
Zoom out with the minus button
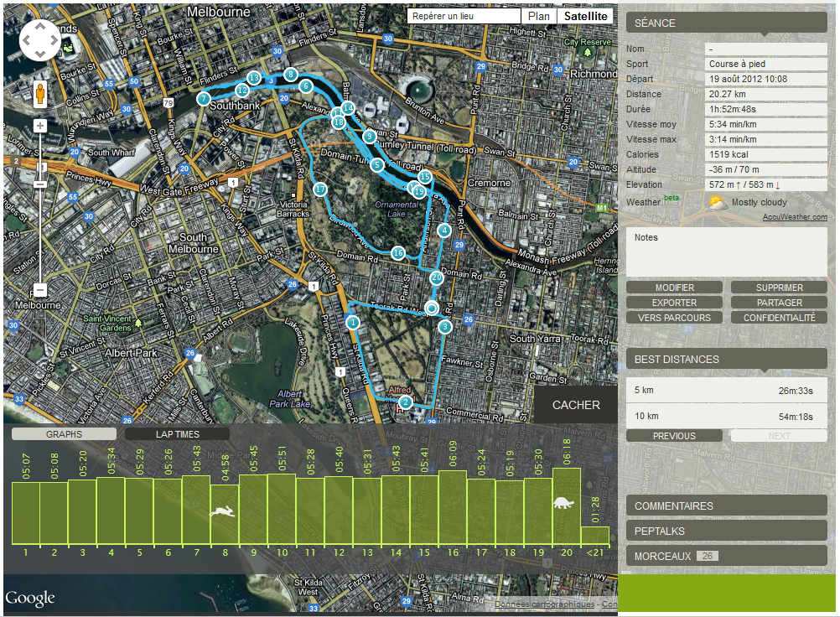pyautogui.click(x=39, y=290)
